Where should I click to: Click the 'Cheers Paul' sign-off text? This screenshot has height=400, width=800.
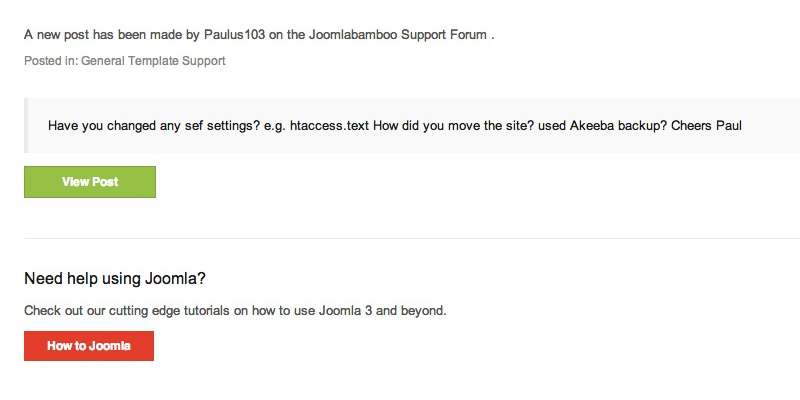point(706,126)
